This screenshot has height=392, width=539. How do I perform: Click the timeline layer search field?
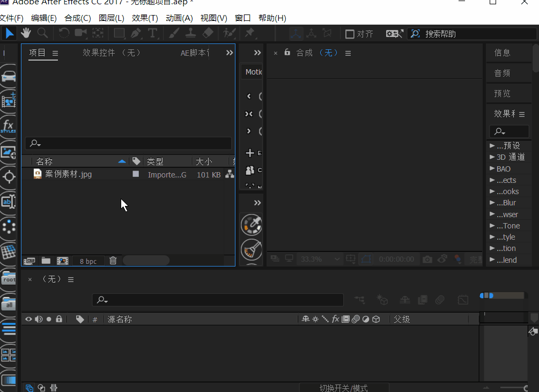[x=218, y=300]
